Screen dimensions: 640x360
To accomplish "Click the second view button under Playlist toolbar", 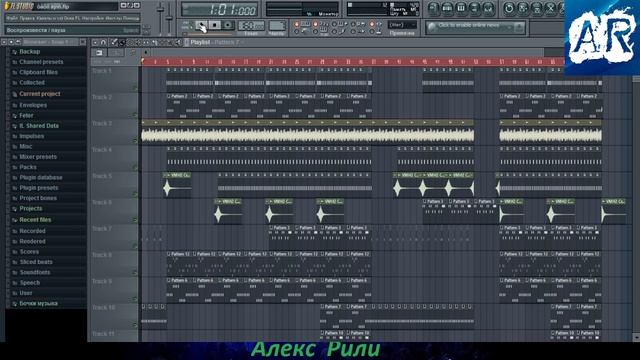I will tap(116, 53).
